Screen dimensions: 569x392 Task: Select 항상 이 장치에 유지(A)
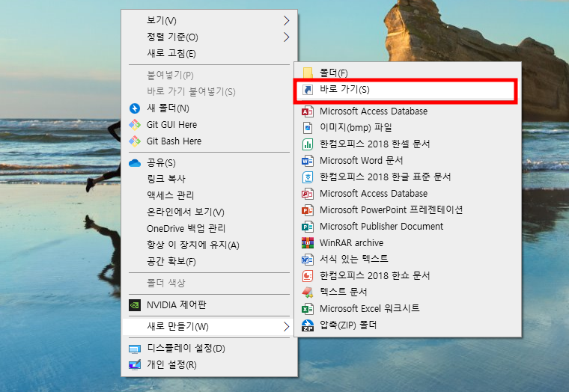pos(210,245)
